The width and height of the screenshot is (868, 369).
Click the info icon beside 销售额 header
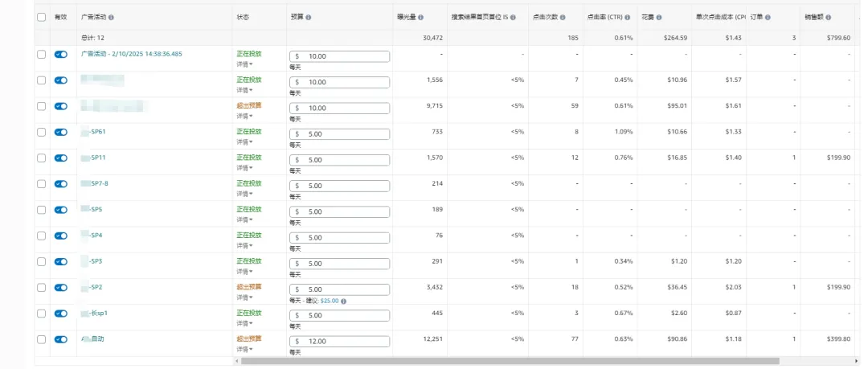tap(828, 18)
